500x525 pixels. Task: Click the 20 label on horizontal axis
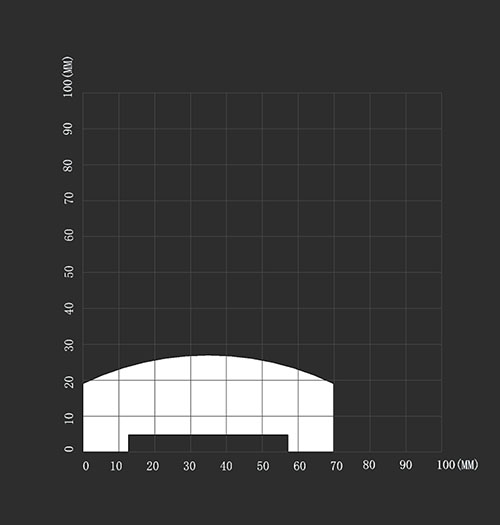(x=153, y=466)
